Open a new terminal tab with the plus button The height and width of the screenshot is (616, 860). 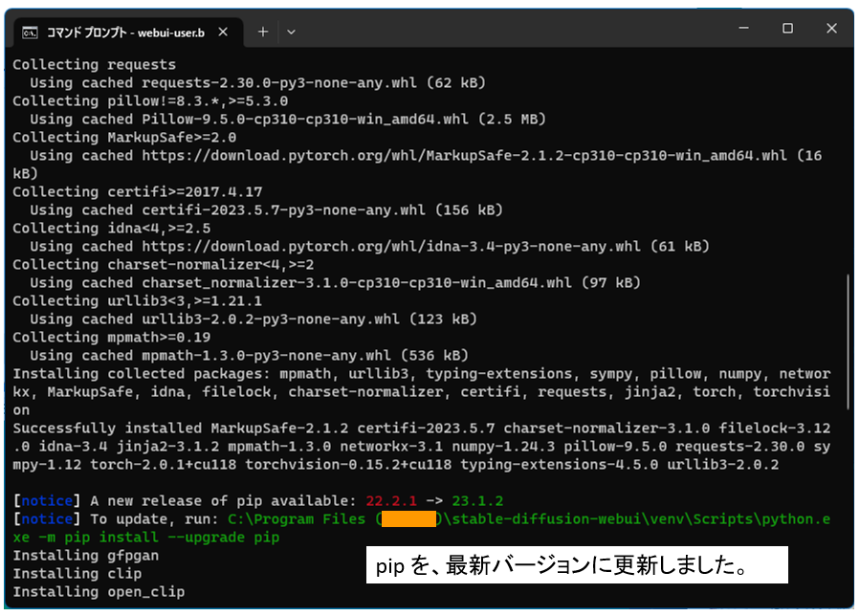(261, 31)
